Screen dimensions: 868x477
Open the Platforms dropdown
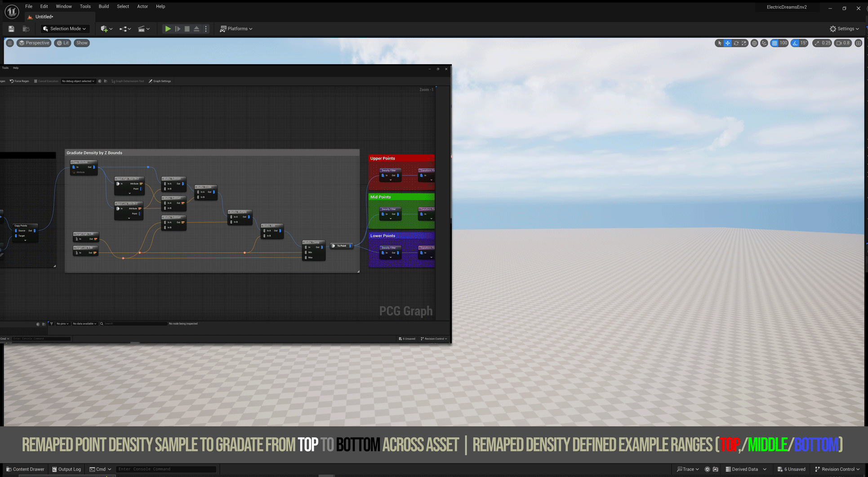[x=236, y=29]
